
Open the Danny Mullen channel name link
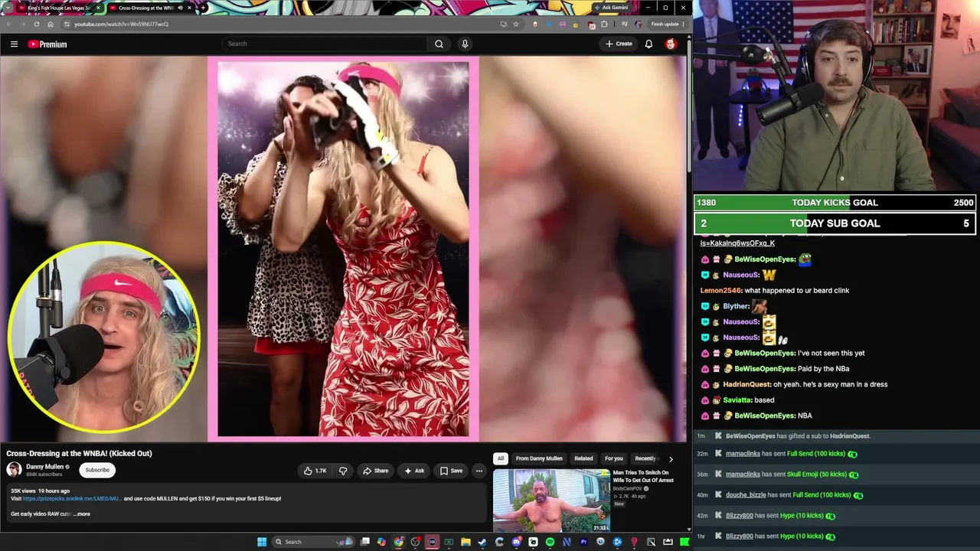(x=44, y=466)
